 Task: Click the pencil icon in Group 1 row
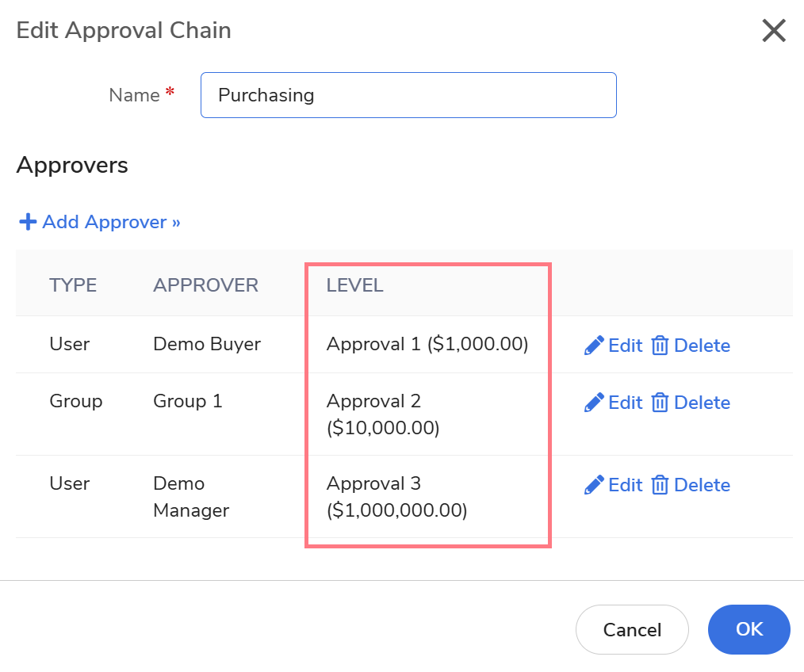pyautogui.click(x=594, y=403)
